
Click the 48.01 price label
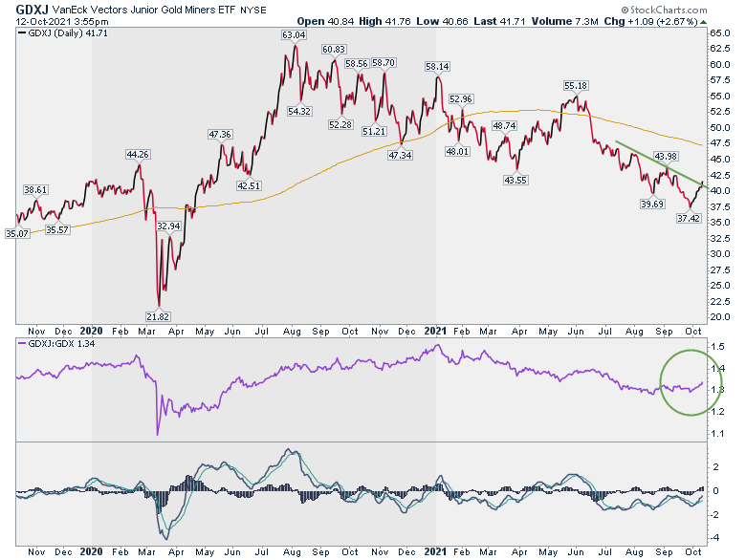tap(457, 151)
